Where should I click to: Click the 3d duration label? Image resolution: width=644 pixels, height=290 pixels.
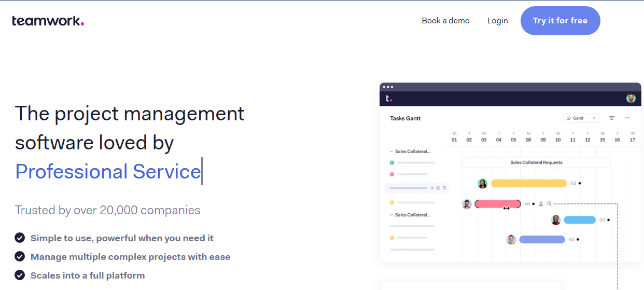click(602, 220)
